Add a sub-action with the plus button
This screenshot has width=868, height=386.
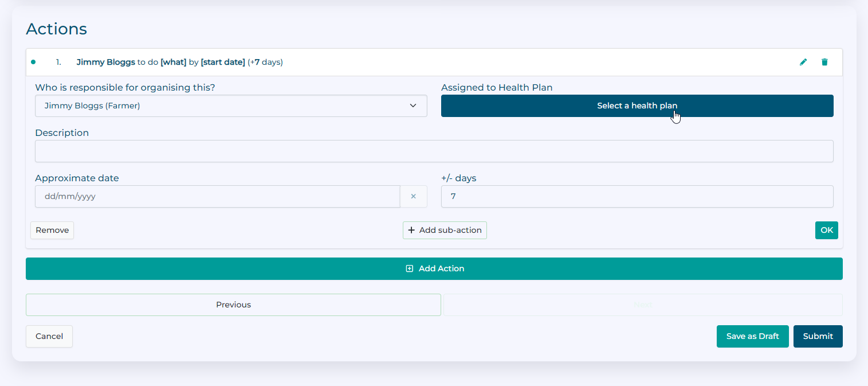(x=445, y=230)
